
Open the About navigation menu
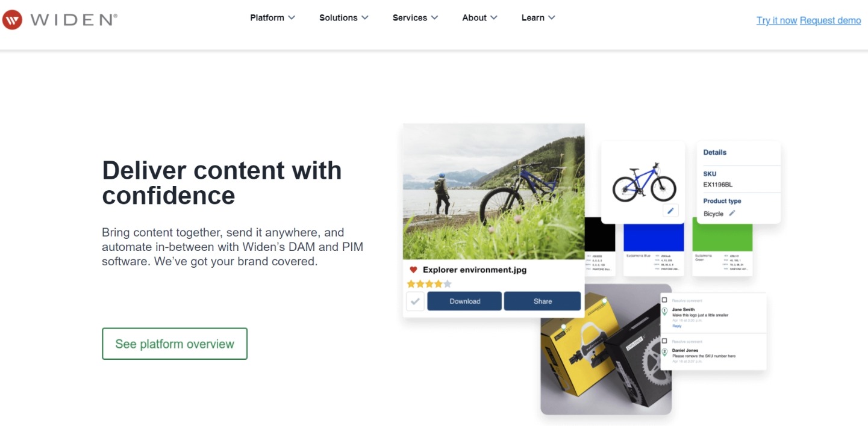pyautogui.click(x=479, y=17)
